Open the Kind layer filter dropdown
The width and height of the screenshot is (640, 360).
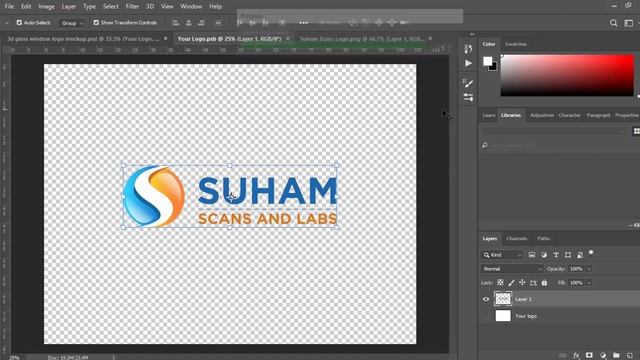502,255
